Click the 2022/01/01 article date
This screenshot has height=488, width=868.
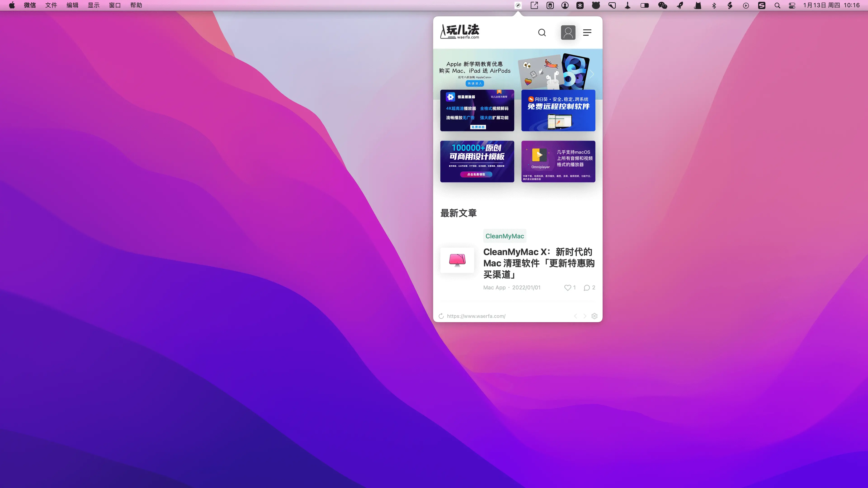[x=526, y=288]
